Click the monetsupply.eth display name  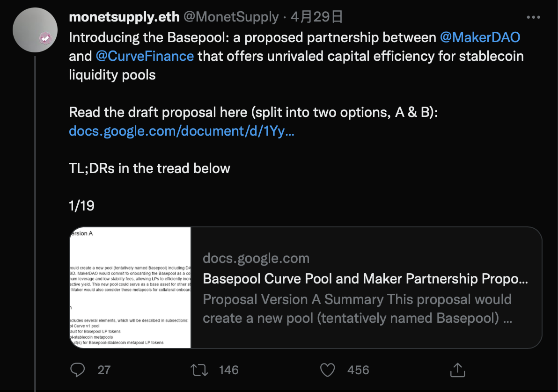[124, 17]
